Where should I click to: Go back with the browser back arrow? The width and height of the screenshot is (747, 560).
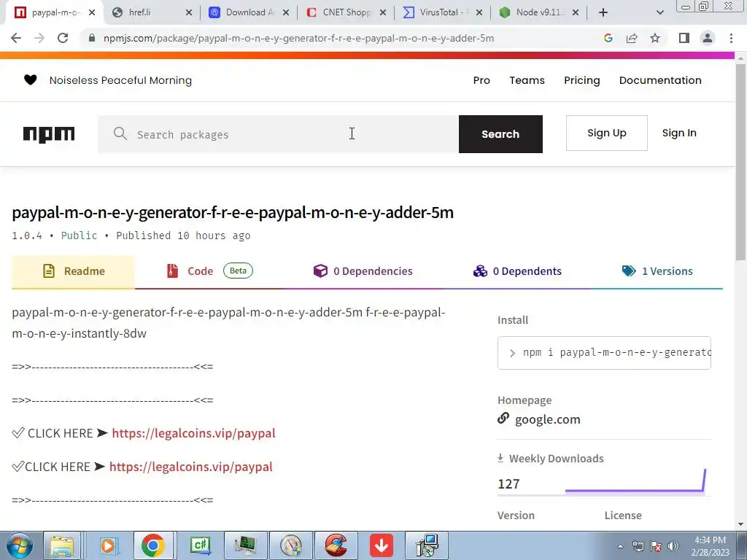[16, 38]
